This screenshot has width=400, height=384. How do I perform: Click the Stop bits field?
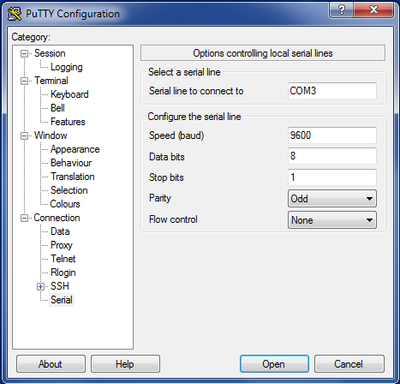coord(332,177)
